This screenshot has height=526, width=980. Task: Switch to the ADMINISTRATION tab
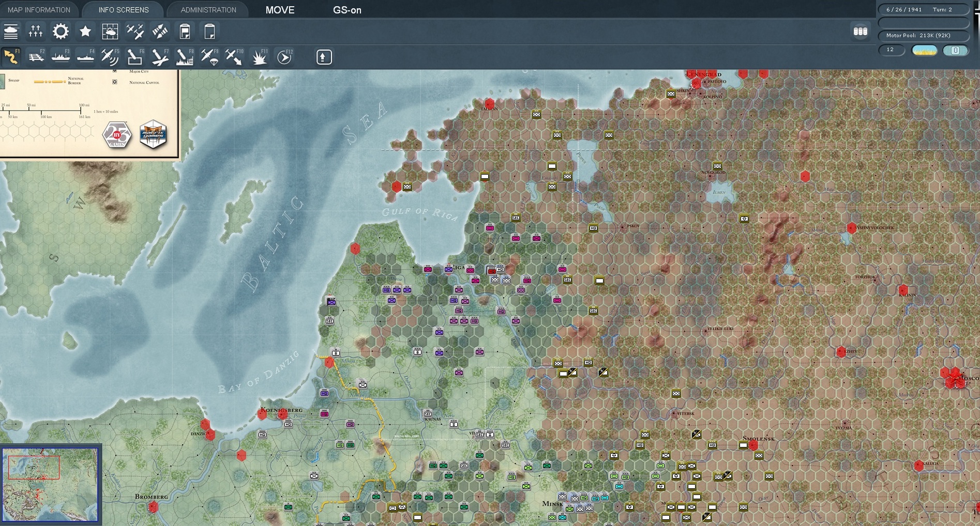click(x=208, y=10)
